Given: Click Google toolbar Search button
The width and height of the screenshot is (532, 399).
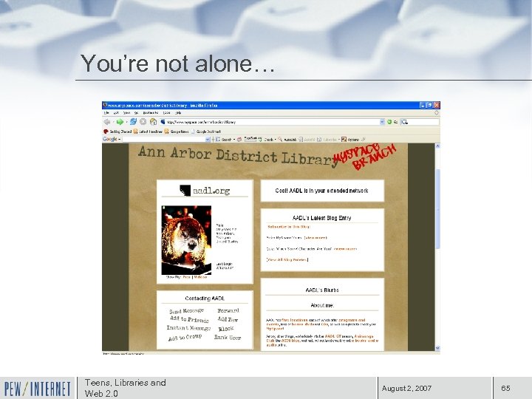Looking at the screenshot, I should click(224, 139).
